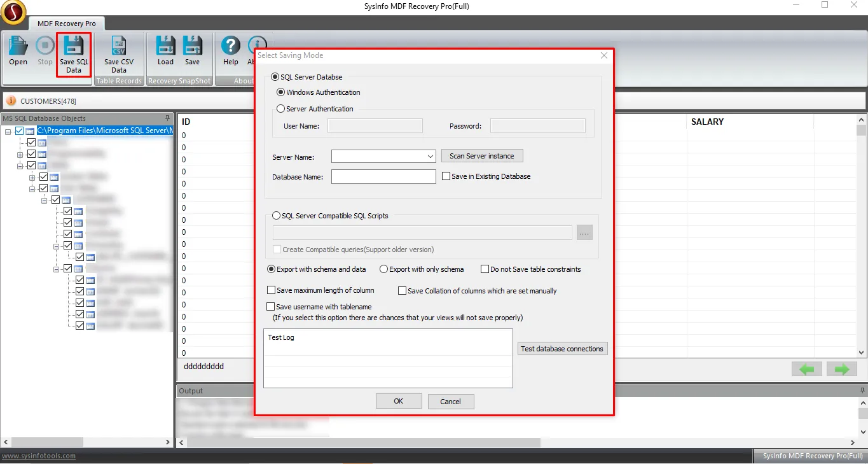Click the User Name input field
Image resolution: width=868 pixels, height=464 pixels.
pos(375,125)
